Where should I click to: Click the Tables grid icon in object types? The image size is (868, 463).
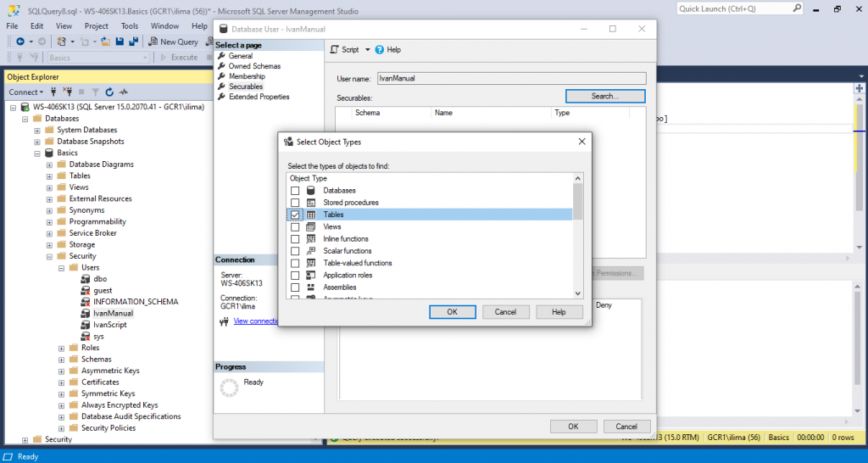(311, 215)
